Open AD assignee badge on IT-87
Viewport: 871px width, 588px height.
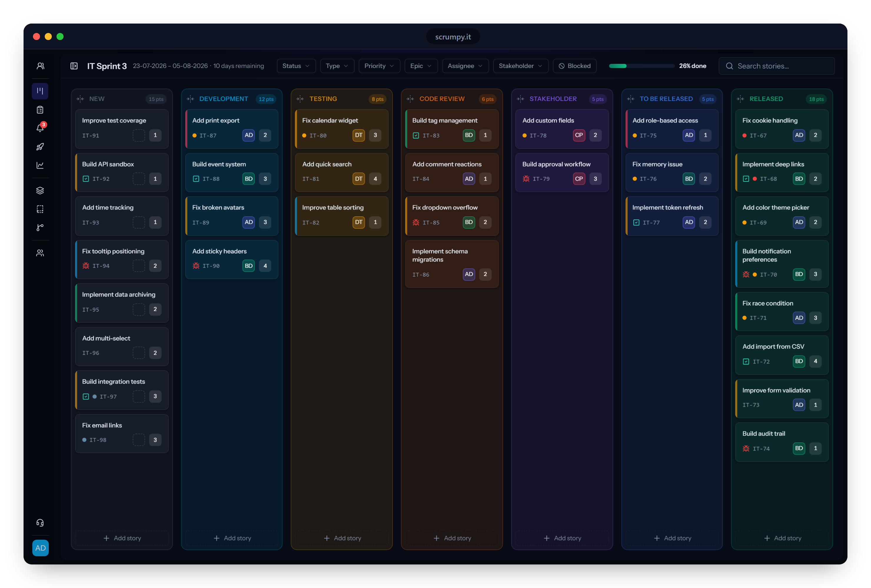click(x=249, y=135)
